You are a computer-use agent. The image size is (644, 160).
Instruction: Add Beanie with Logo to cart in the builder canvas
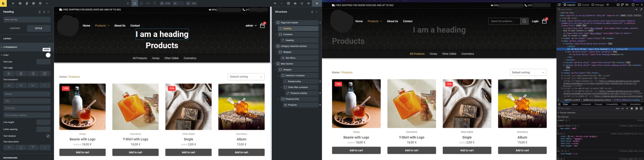83,152
